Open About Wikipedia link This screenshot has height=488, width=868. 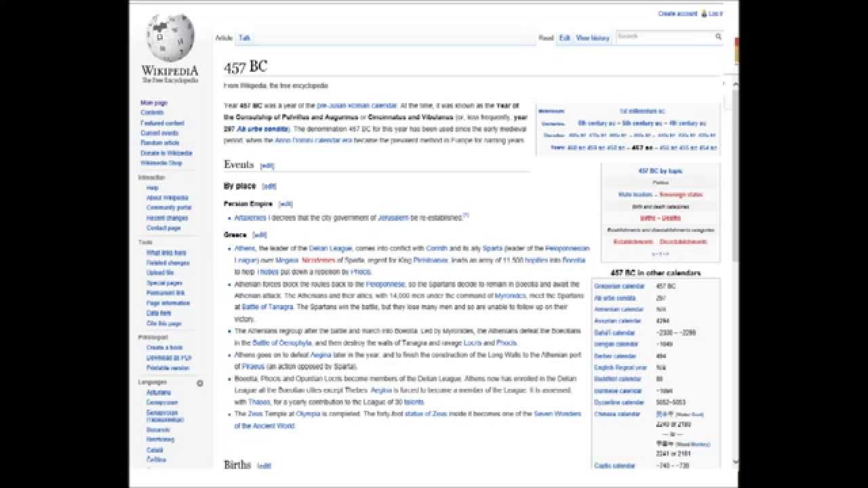click(x=167, y=198)
